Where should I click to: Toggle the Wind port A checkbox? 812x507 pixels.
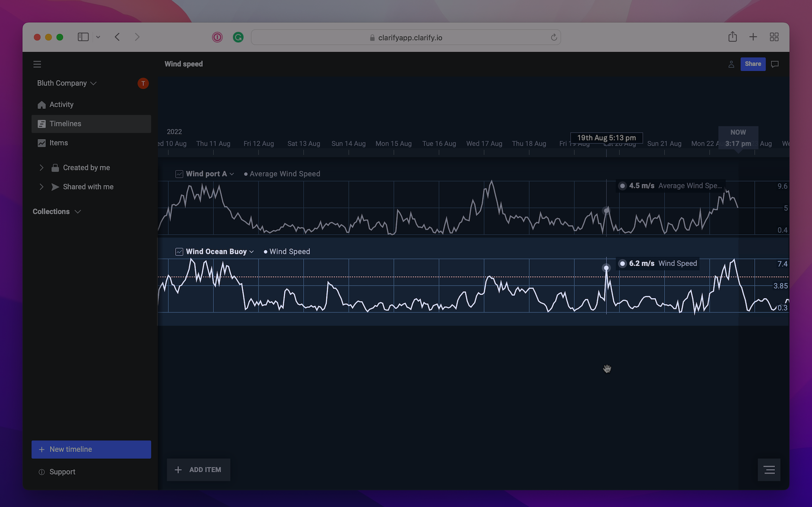tap(179, 174)
